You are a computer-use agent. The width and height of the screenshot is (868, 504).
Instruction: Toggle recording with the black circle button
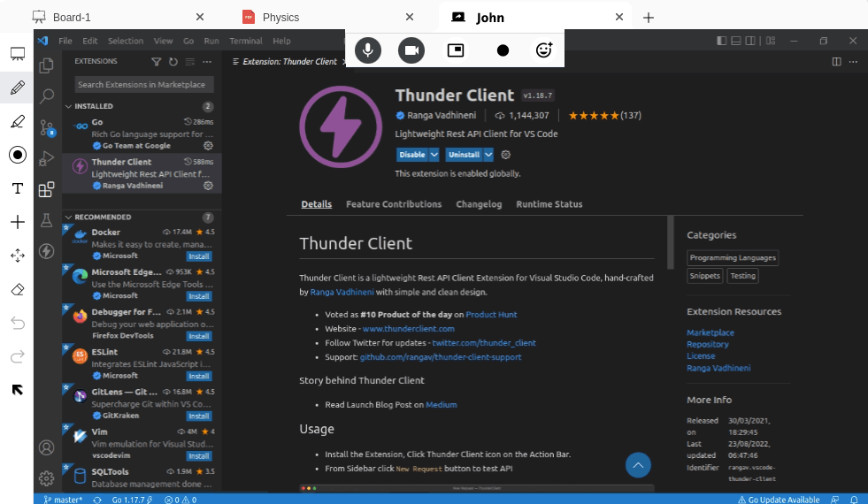pyautogui.click(x=503, y=50)
